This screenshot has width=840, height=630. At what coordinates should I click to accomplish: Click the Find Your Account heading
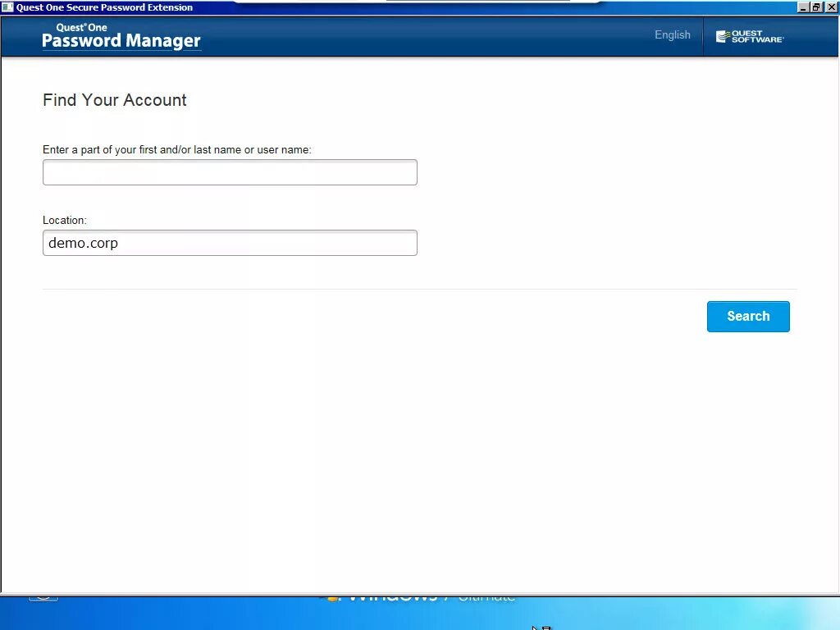tap(115, 99)
